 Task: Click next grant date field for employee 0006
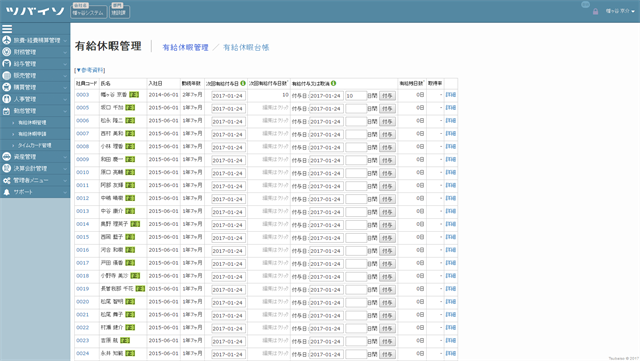[228, 122]
